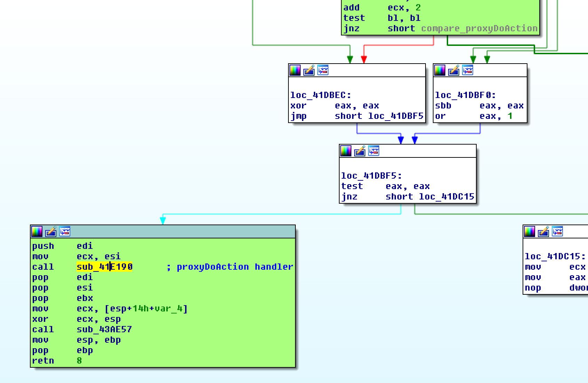Screen dimensions: 588x383
Task: Click the 'or eax, 1' instruction
Action: click(474, 116)
